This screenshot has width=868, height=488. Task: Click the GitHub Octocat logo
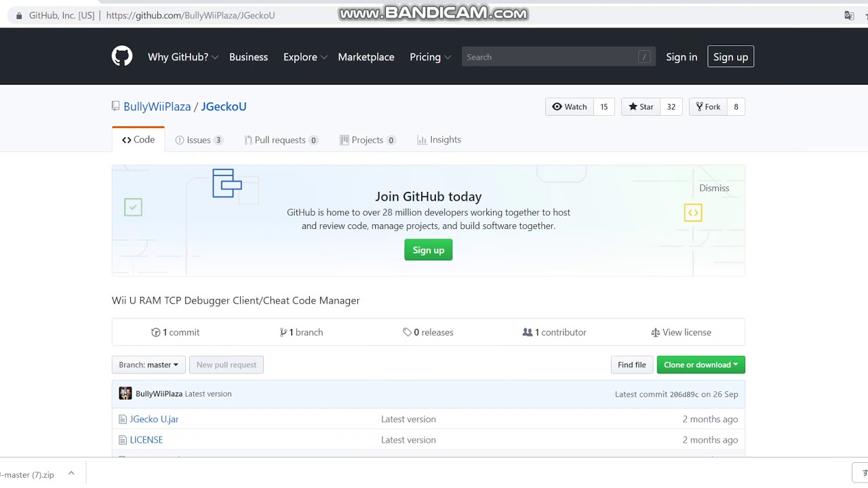[122, 56]
